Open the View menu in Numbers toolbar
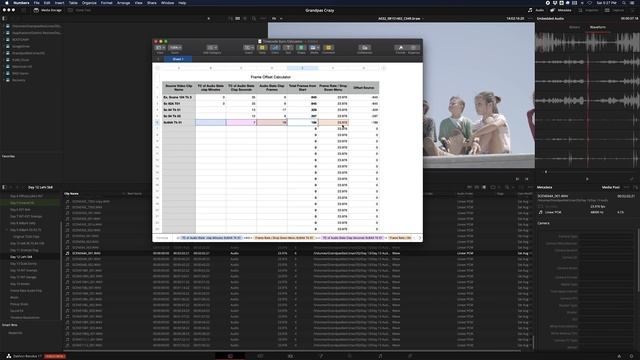This screenshot has width=640, height=360. (x=160, y=49)
